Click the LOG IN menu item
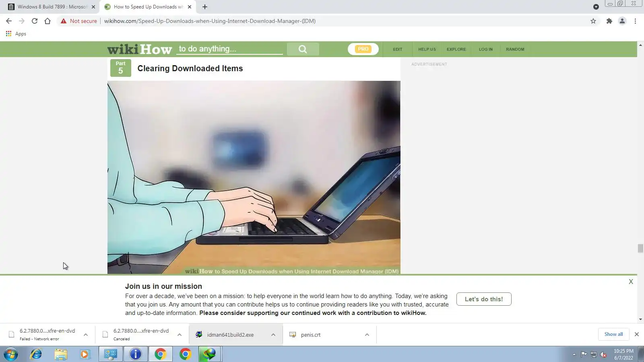Image resolution: width=644 pixels, height=362 pixels. click(486, 49)
